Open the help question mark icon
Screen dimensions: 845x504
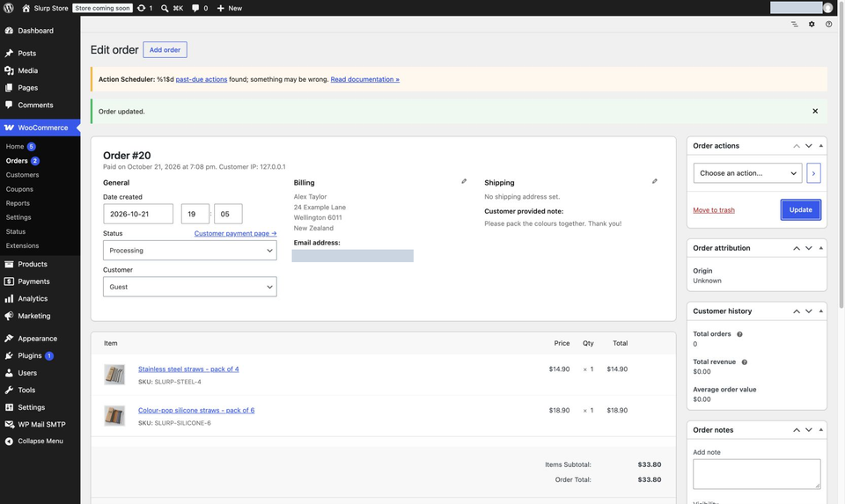pyautogui.click(x=829, y=25)
